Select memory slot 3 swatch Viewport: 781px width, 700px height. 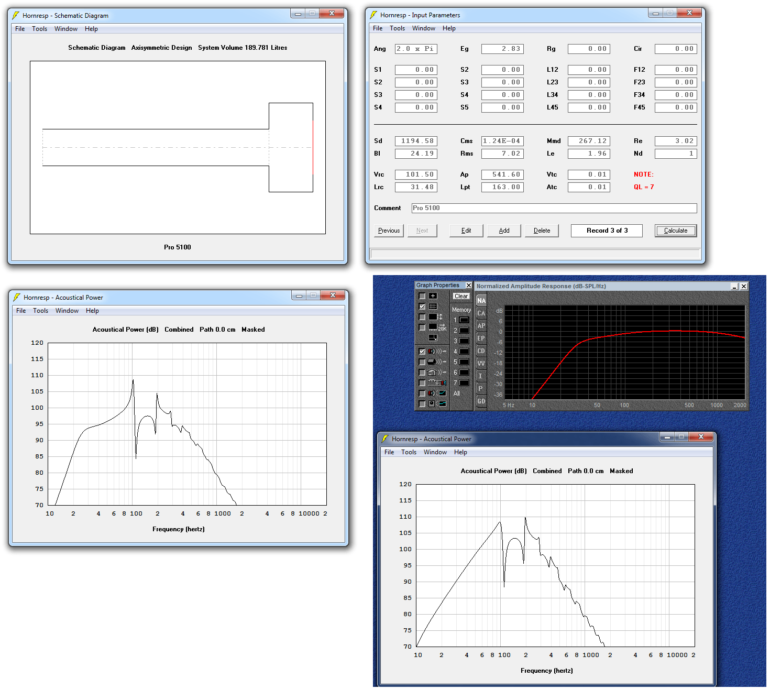click(x=464, y=341)
